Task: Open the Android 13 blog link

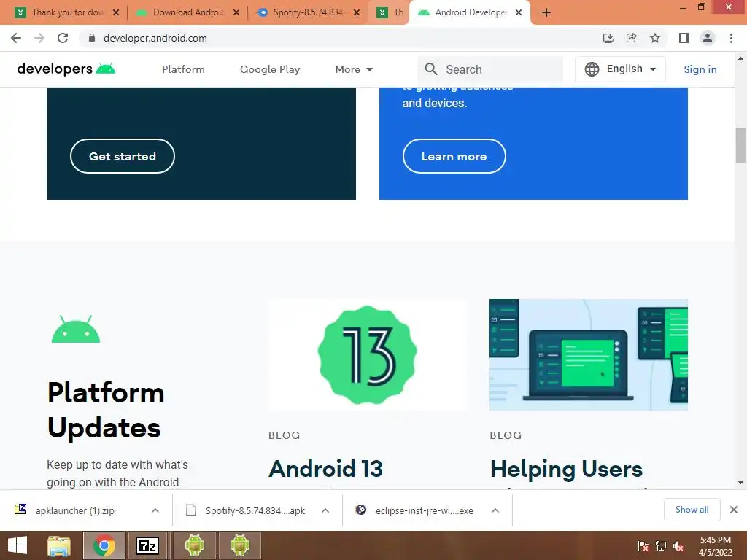Action: coord(325,469)
